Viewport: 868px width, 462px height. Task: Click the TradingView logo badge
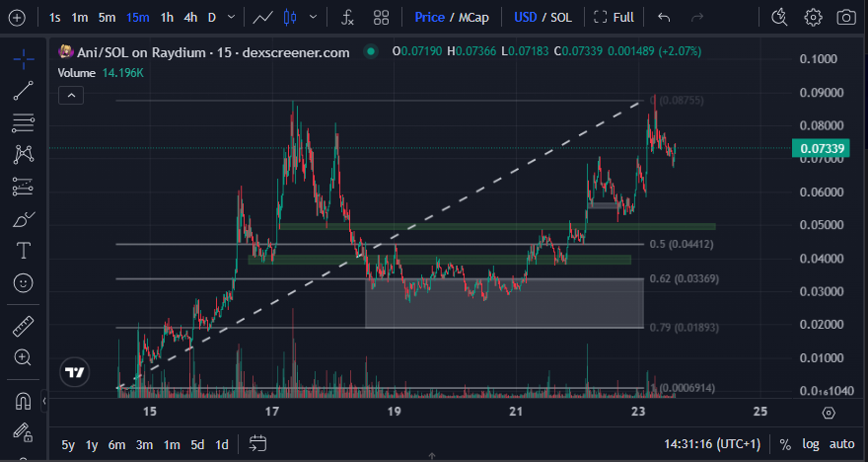pos(75,372)
